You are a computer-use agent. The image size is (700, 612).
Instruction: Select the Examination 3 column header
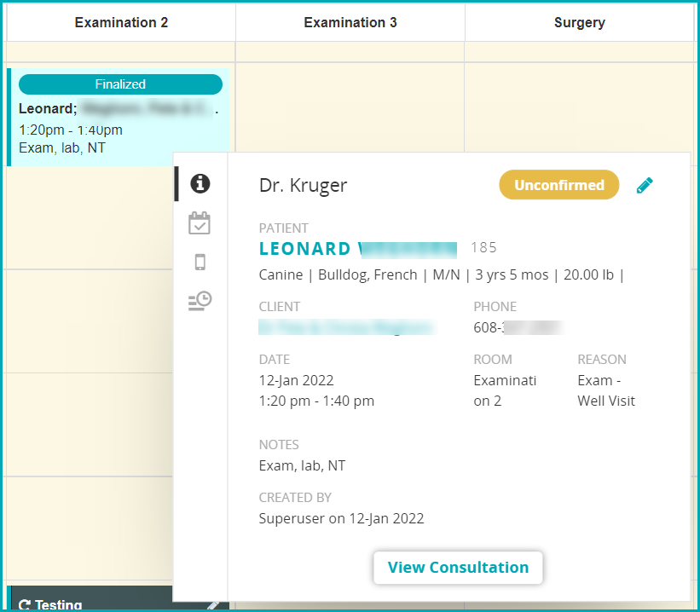[x=350, y=23]
